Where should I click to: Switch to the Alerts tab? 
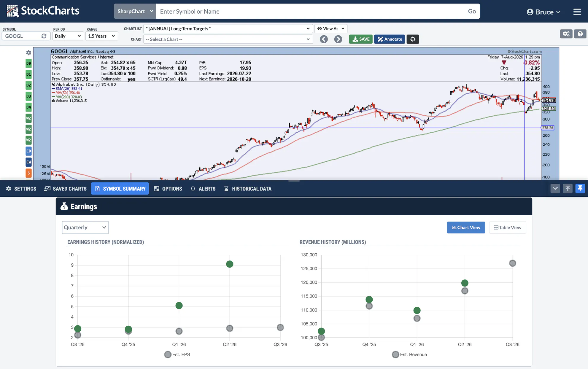tap(203, 189)
